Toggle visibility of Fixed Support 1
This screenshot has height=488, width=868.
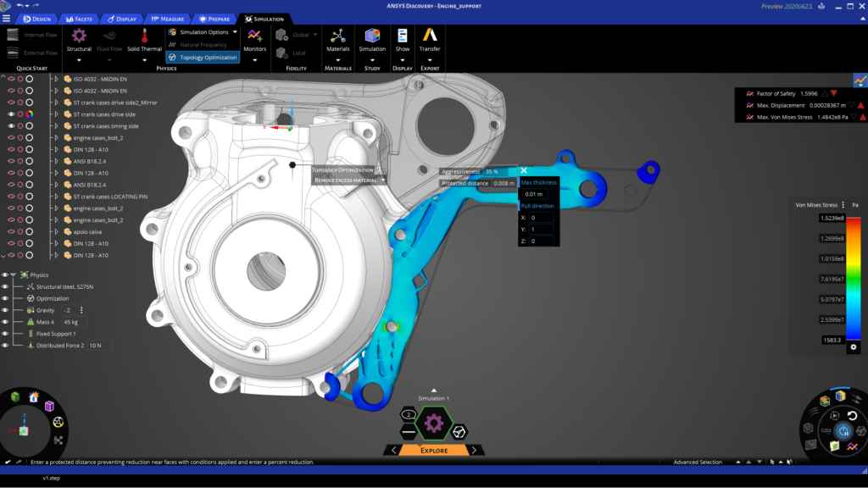point(5,334)
